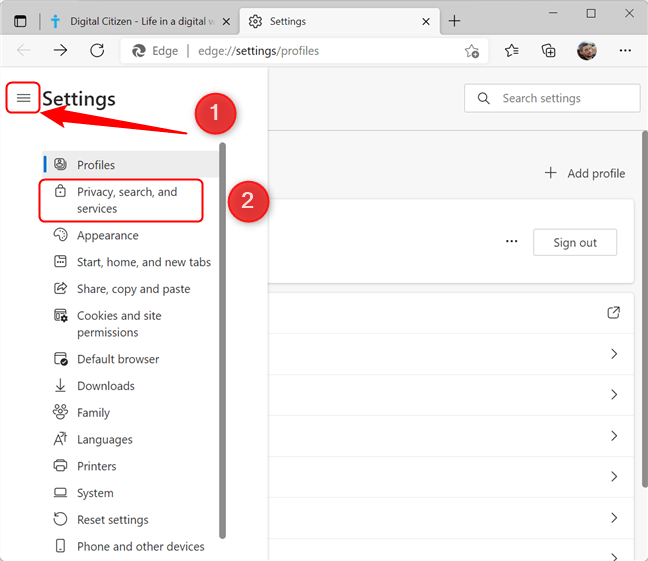Click the Languages icon

pos(60,439)
